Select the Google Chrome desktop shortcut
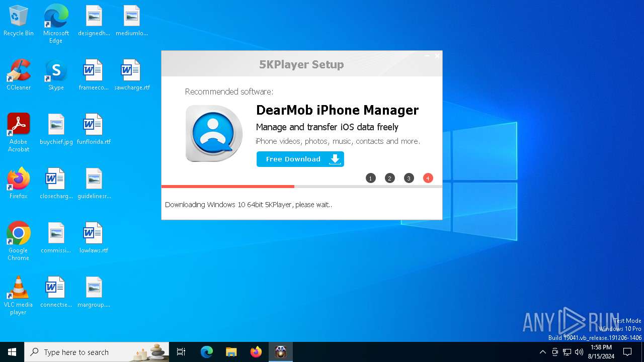 click(19, 241)
